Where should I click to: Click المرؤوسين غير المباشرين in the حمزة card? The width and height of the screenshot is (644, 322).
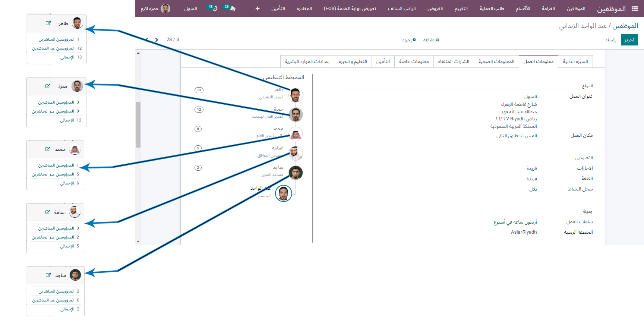click(53, 111)
